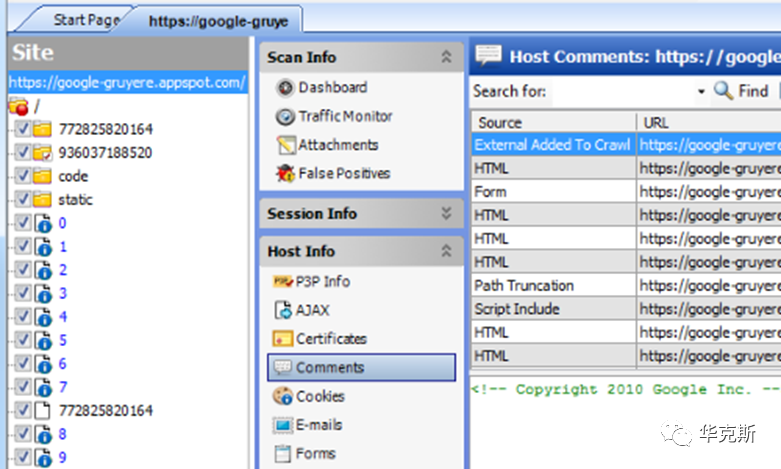The height and width of the screenshot is (469, 781).
Task: Uncheck the 'code' folder checkbox
Action: pyautogui.click(x=23, y=176)
